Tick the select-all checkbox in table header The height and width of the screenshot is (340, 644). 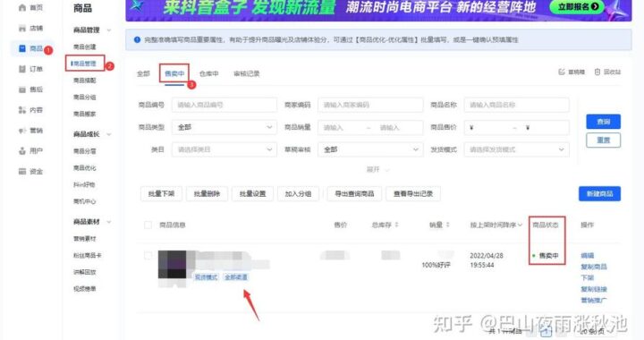(148, 225)
